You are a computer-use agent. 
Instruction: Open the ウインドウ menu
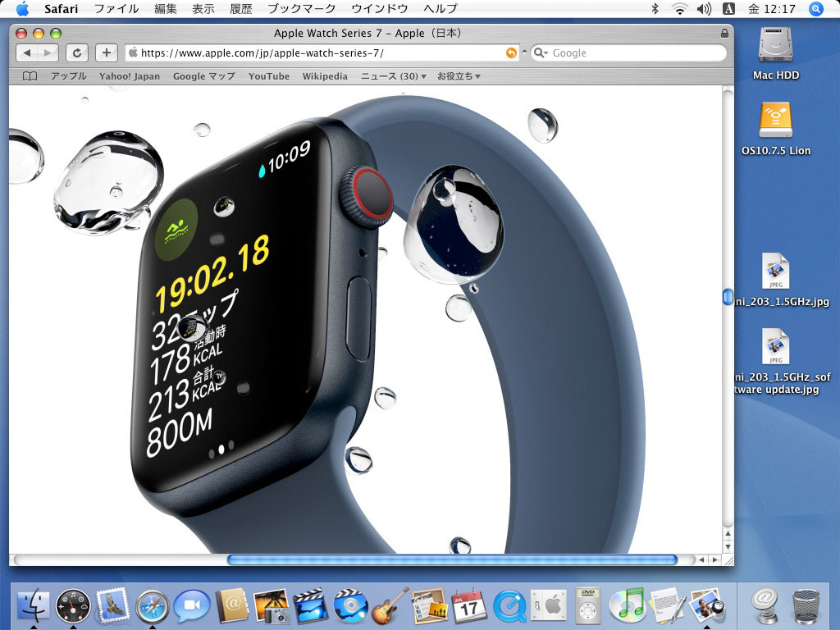coord(380,8)
